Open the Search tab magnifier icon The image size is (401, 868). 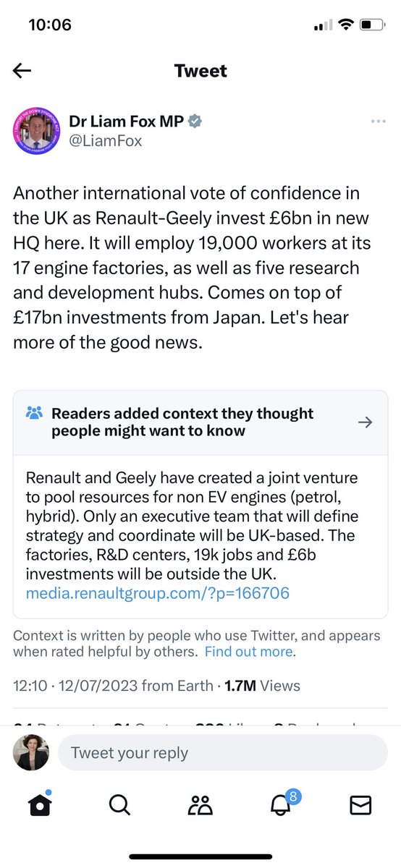[119, 804]
